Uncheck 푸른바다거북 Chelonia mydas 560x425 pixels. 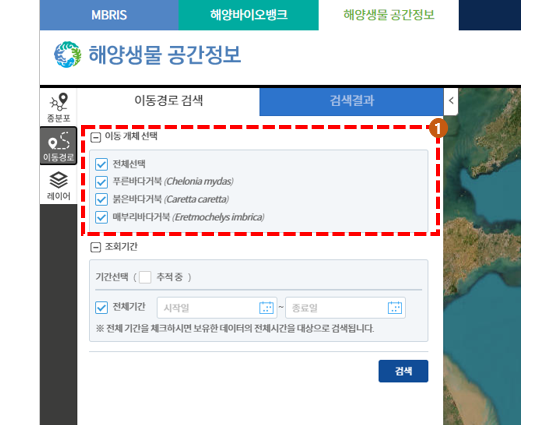coord(101,182)
